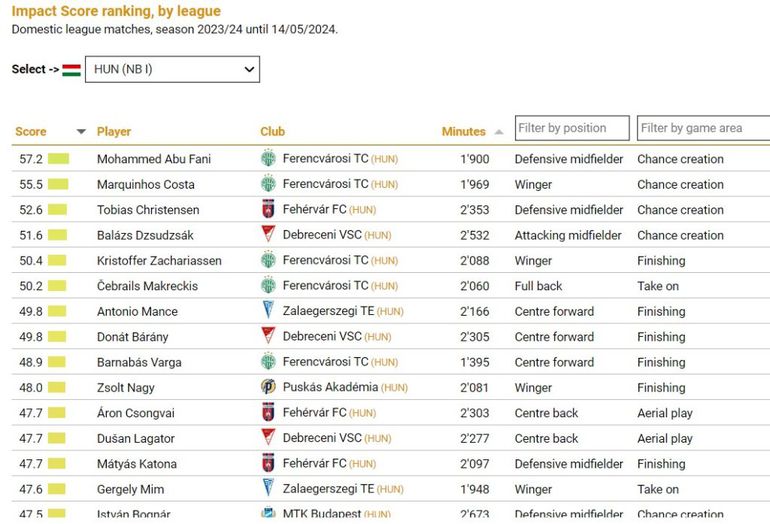The width and height of the screenshot is (770, 524).
Task: Click Fehérvár FC crest beside Mátyás Katona
Action: pos(268,464)
